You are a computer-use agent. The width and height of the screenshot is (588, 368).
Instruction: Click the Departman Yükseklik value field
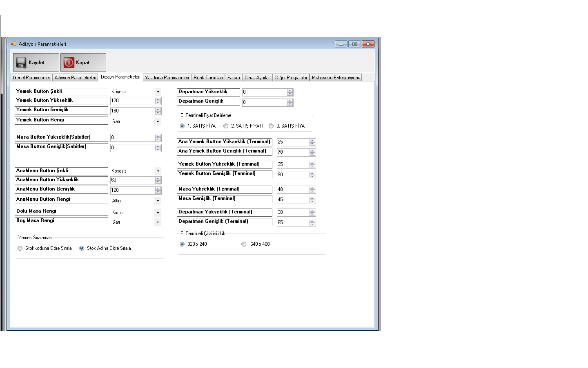[x=265, y=92]
